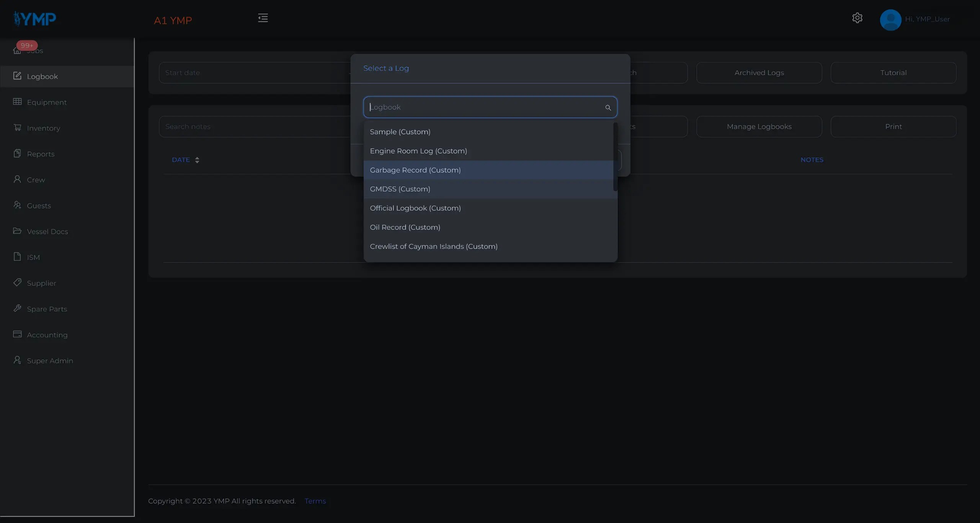Viewport: 980px width, 523px height.
Task: Click the Accounting card icon
Action: pos(17,334)
